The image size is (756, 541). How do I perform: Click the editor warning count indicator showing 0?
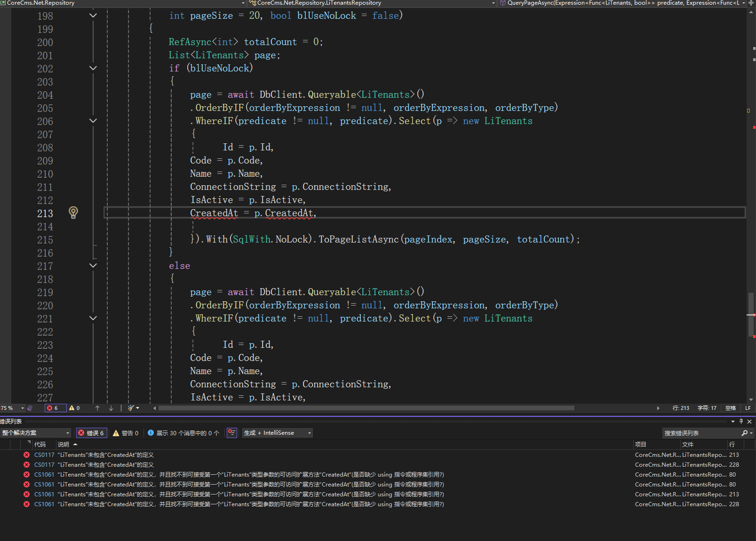coord(75,408)
